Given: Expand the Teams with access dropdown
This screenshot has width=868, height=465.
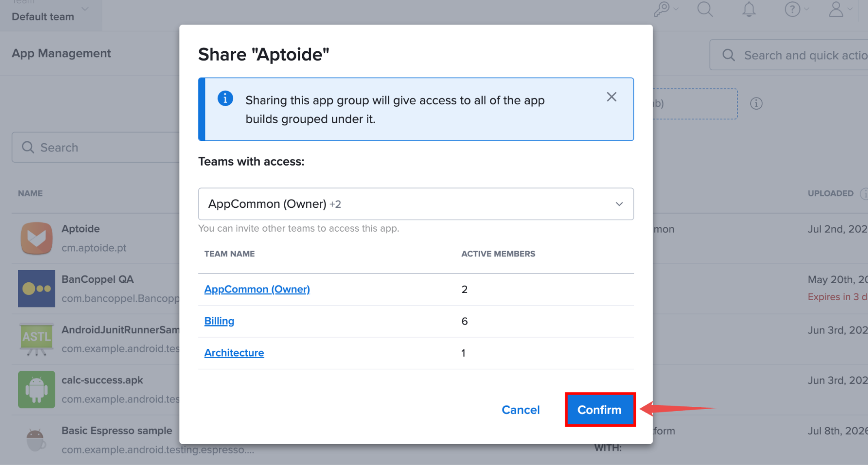Looking at the screenshot, I should [416, 204].
